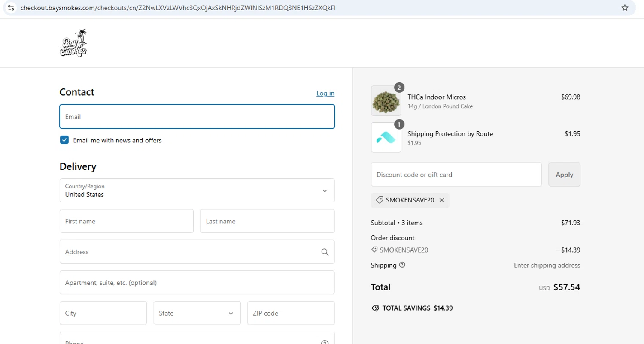Click the $71.93 subtotal amount
The height and width of the screenshot is (344, 644).
(x=571, y=223)
